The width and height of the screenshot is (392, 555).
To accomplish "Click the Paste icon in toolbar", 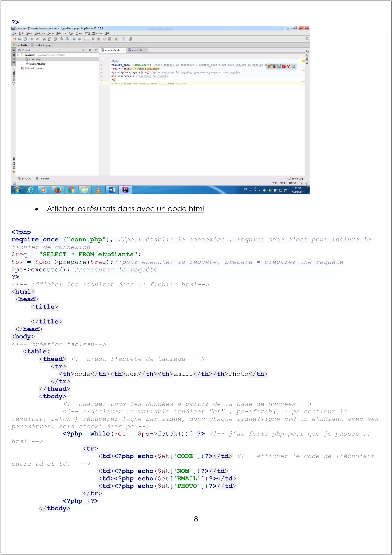I will point(55,39).
